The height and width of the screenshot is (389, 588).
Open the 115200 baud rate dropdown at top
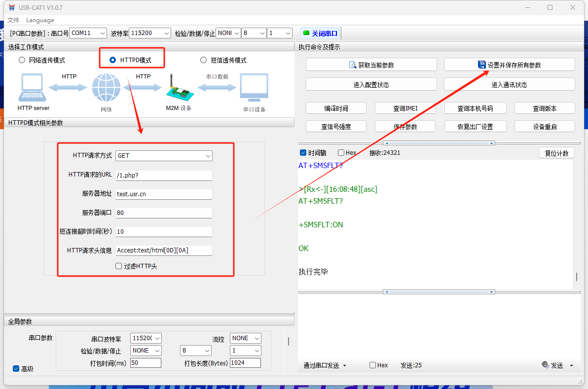point(150,34)
